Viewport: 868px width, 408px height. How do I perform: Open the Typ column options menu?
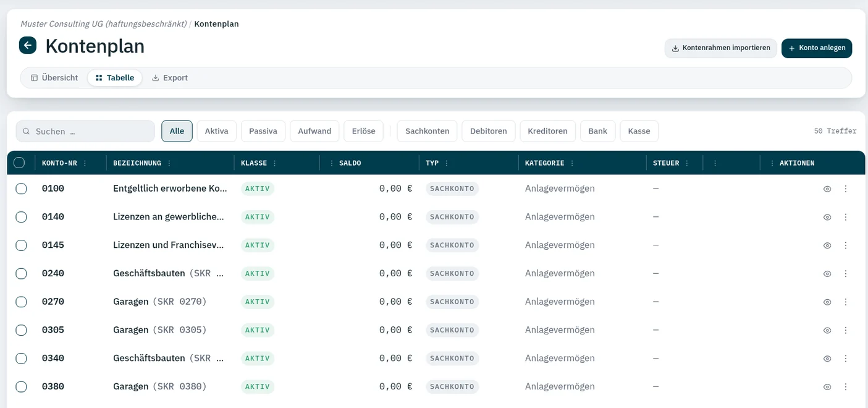[x=446, y=163]
